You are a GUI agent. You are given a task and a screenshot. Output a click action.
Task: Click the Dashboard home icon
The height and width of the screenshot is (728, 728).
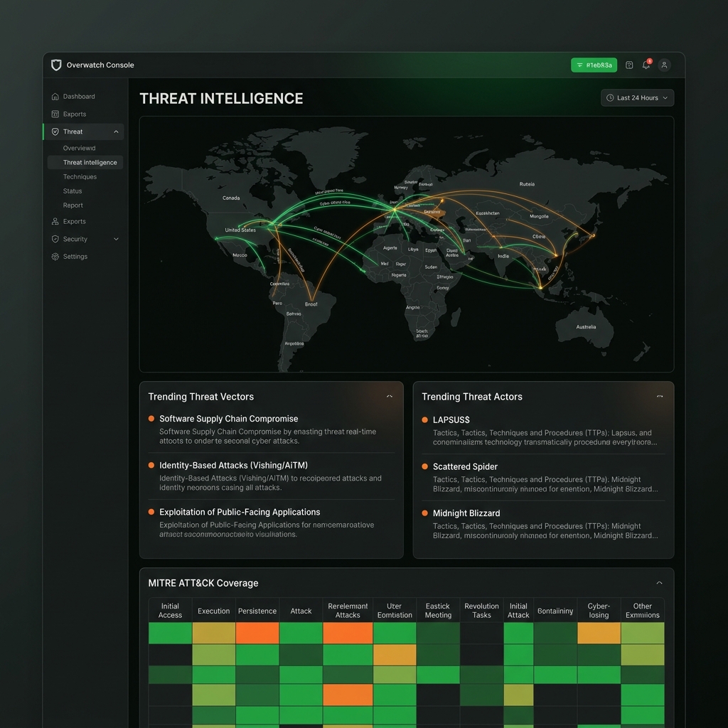click(55, 97)
